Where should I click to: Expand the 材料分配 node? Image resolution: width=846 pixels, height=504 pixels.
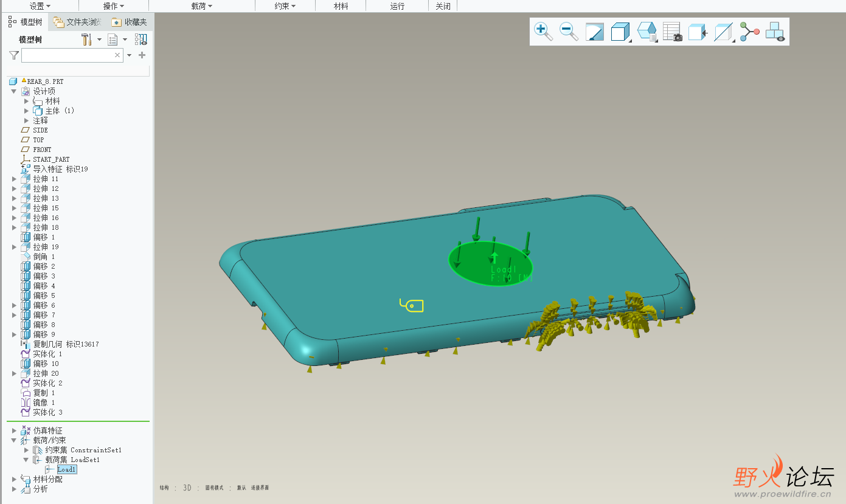tap(14, 479)
